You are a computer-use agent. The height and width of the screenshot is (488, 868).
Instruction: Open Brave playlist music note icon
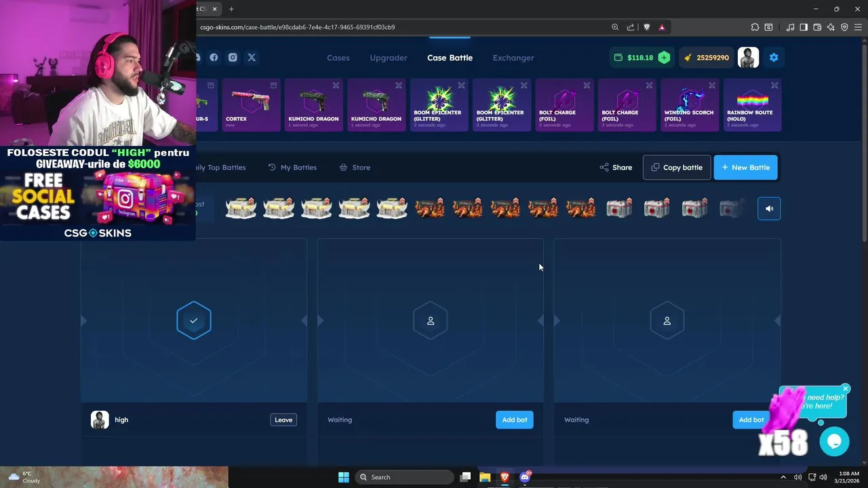pyautogui.click(x=790, y=27)
